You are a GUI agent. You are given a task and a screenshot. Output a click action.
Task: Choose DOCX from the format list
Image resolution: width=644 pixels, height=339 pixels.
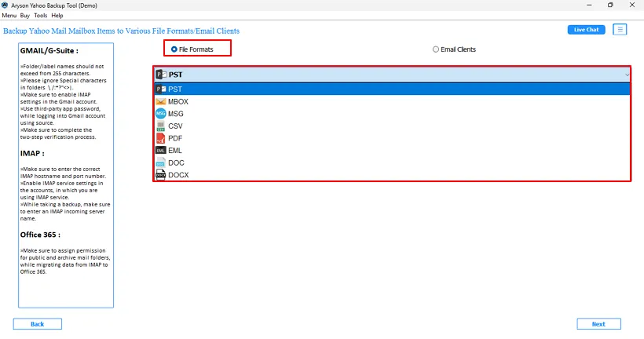coord(392,175)
